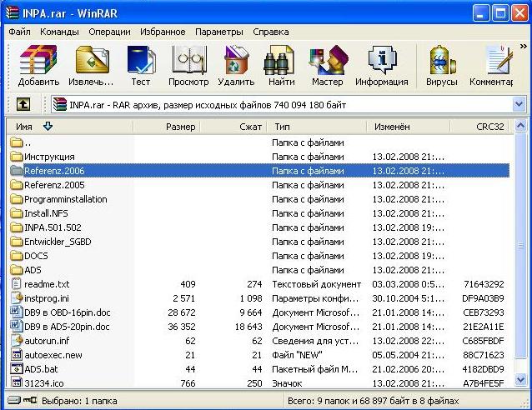
Task: Click type Значок for 31234.ico
Action: [x=287, y=383]
